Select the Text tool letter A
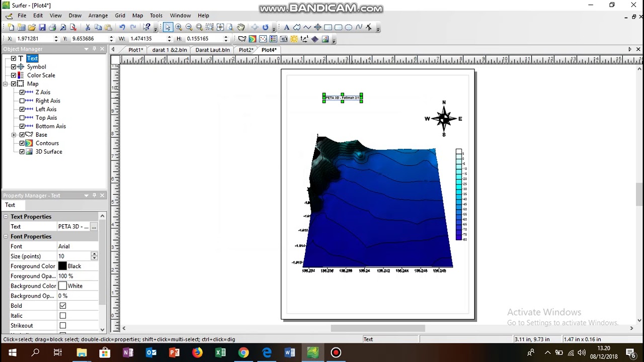The image size is (644, 362). (x=287, y=27)
